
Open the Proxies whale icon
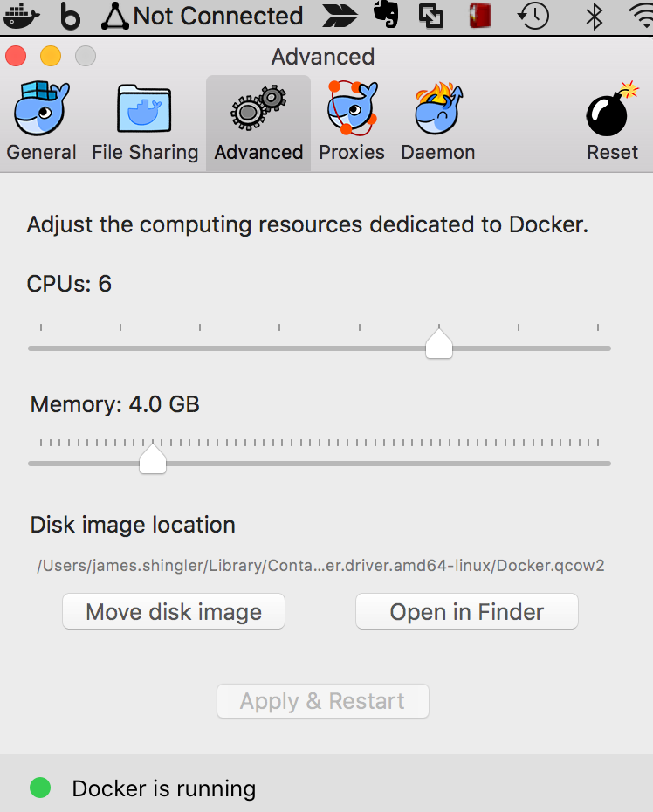pyautogui.click(x=352, y=107)
